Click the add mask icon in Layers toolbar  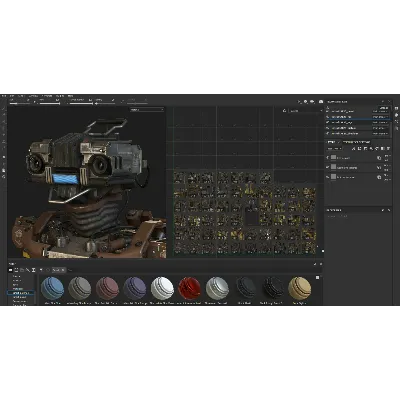coord(359,148)
